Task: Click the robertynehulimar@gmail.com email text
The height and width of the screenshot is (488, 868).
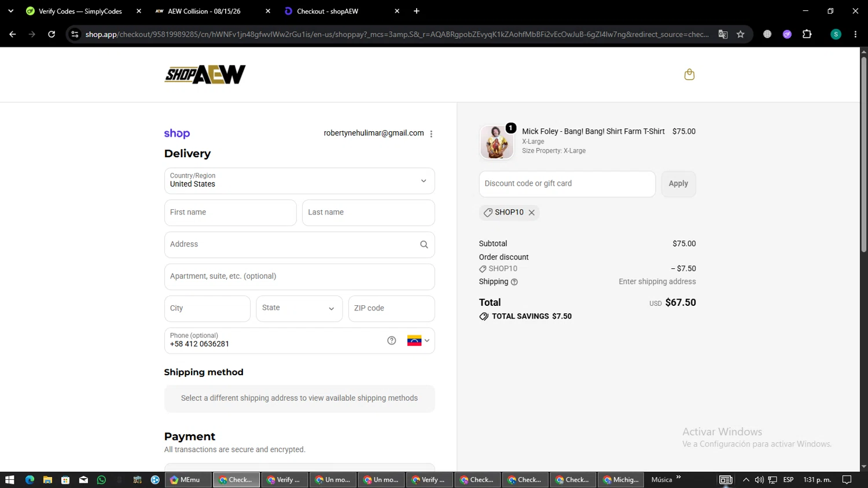Action: point(374,134)
